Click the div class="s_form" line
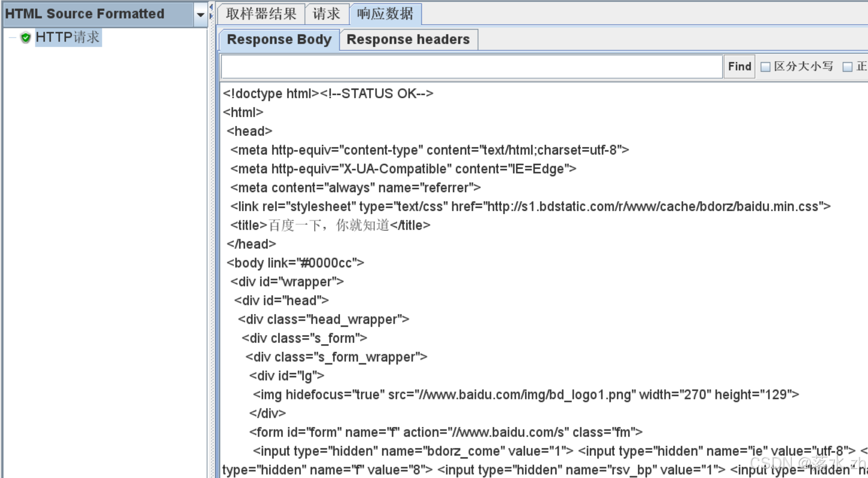Viewport: 868px width, 478px height. 305,338
